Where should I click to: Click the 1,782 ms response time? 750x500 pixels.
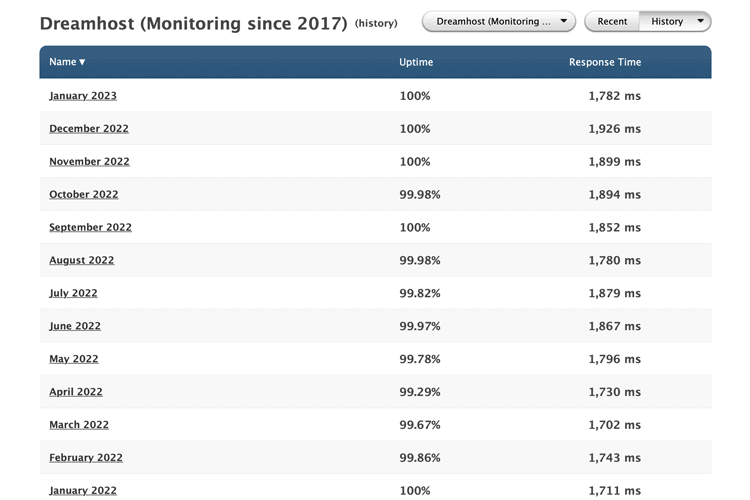pos(615,96)
